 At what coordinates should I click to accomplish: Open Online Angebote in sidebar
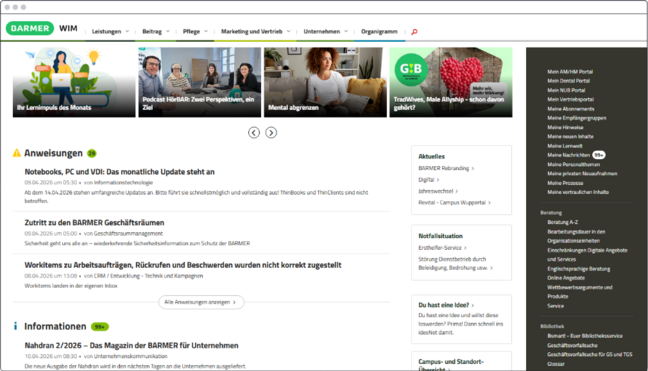566,278
